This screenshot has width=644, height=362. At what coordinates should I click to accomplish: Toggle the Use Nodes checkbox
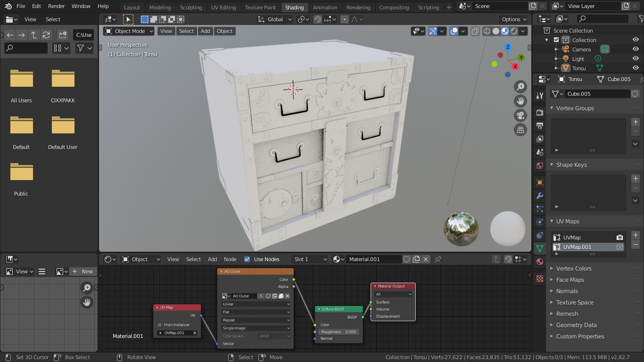247,259
